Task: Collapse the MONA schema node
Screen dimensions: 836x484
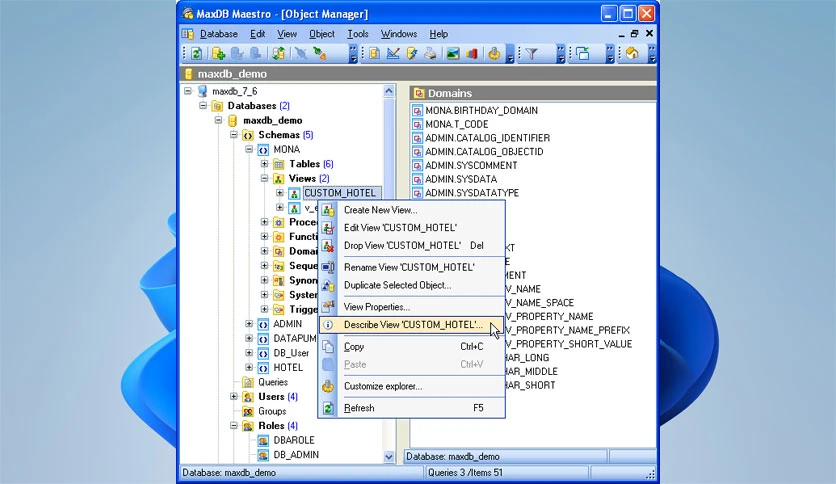Action: (250, 149)
